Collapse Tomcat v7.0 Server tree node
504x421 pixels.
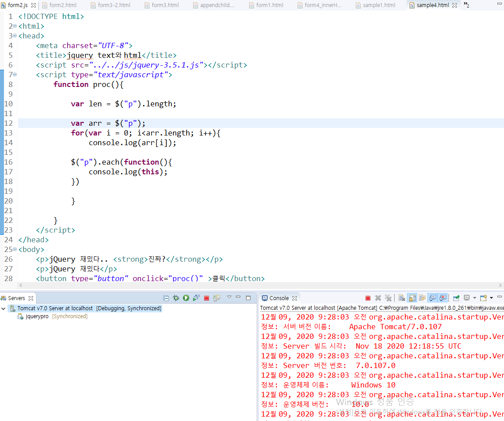click(x=4, y=308)
